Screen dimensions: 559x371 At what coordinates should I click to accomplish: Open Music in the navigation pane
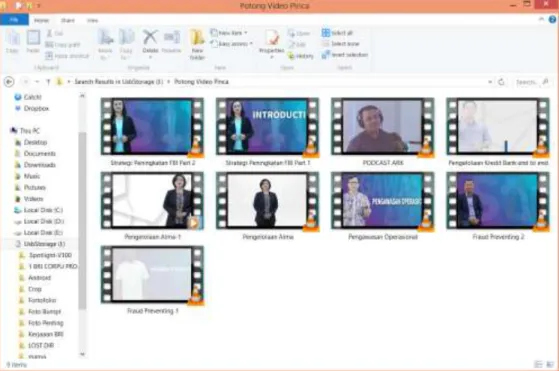(x=27, y=176)
